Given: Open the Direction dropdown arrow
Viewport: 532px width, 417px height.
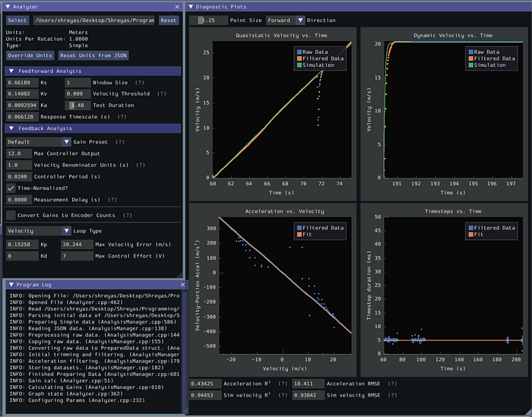Looking at the screenshot, I should pos(300,21).
